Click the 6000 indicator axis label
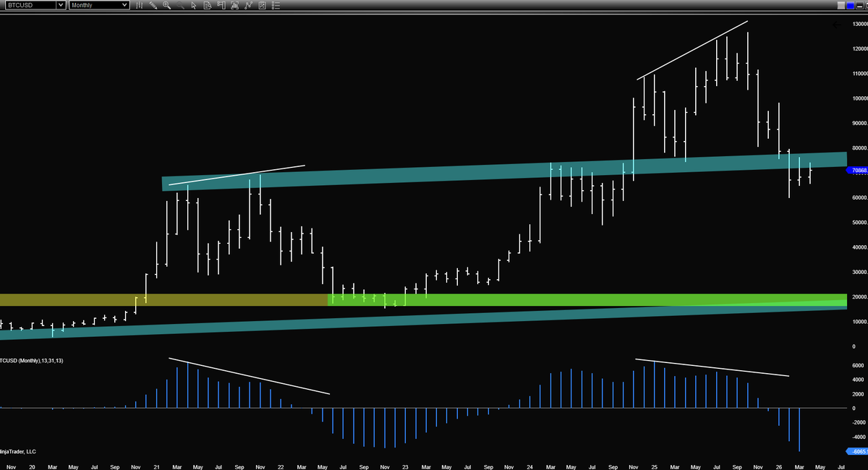The height and width of the screenshot is (470, 868). coord(859,366)
